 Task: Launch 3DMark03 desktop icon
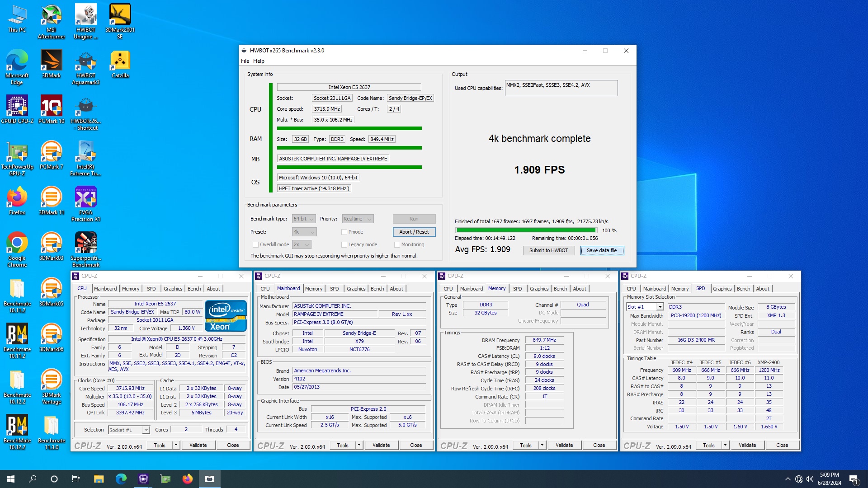[51, 246]
